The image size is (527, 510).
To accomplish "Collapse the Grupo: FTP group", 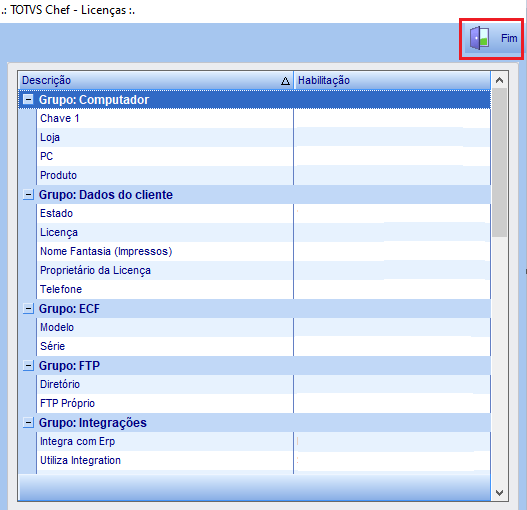I will coord(28,365).
